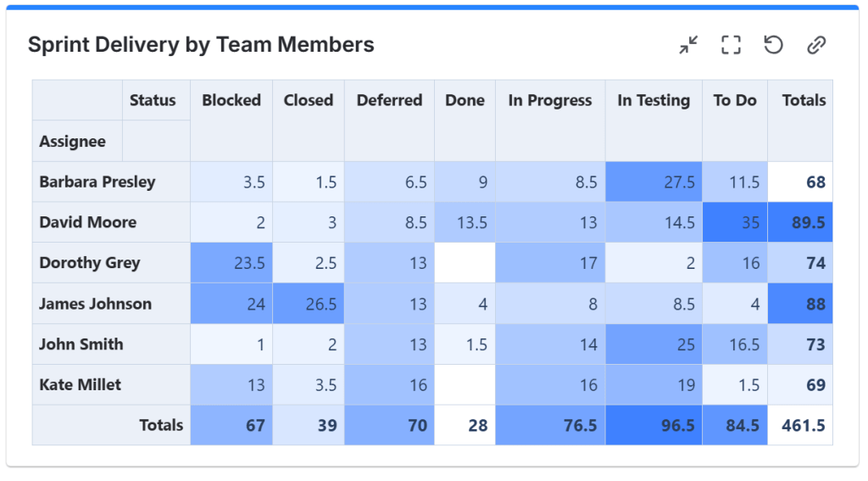
Task: Select the In Progress column header
Action: tap(550, 100)
